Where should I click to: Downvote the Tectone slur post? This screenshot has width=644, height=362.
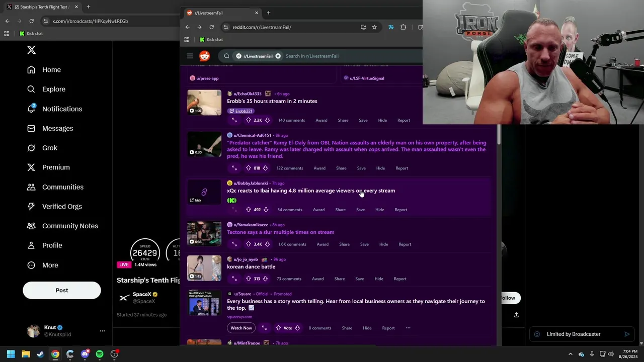coord(267,244)
